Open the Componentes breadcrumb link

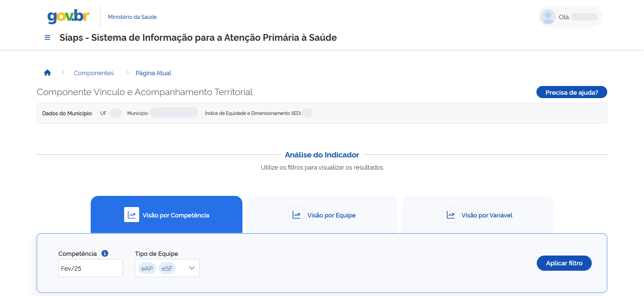[94, 73]
